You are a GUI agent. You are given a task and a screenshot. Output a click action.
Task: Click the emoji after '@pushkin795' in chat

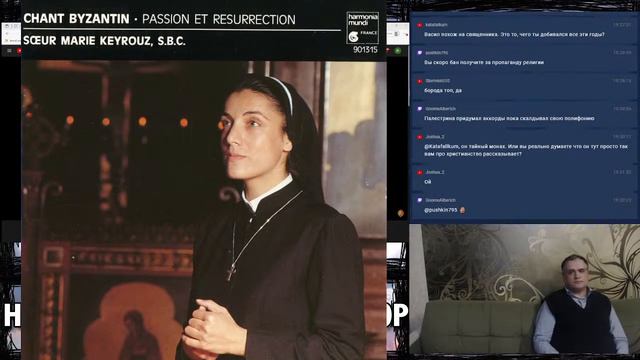(x=462, y=210)
